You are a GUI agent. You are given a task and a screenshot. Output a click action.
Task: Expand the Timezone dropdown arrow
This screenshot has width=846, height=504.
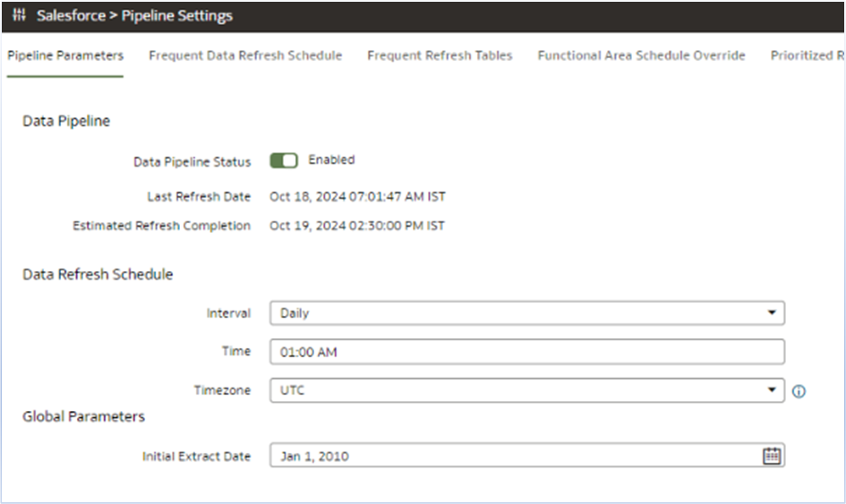coord(772,390)
